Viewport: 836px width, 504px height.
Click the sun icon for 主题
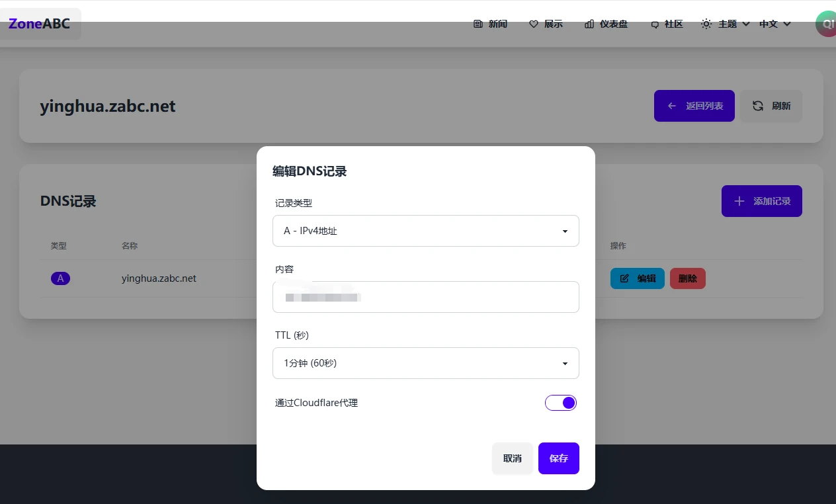(x=706, y=24)
